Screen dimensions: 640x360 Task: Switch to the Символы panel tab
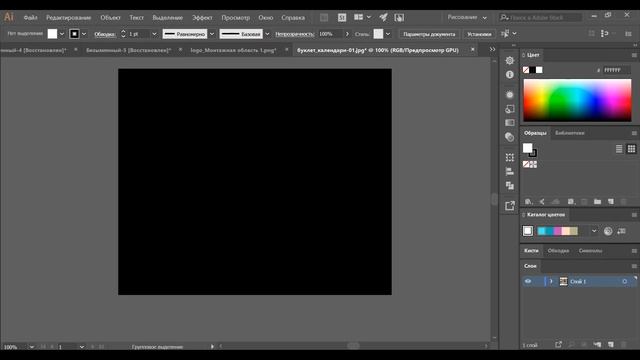(590, 251)
